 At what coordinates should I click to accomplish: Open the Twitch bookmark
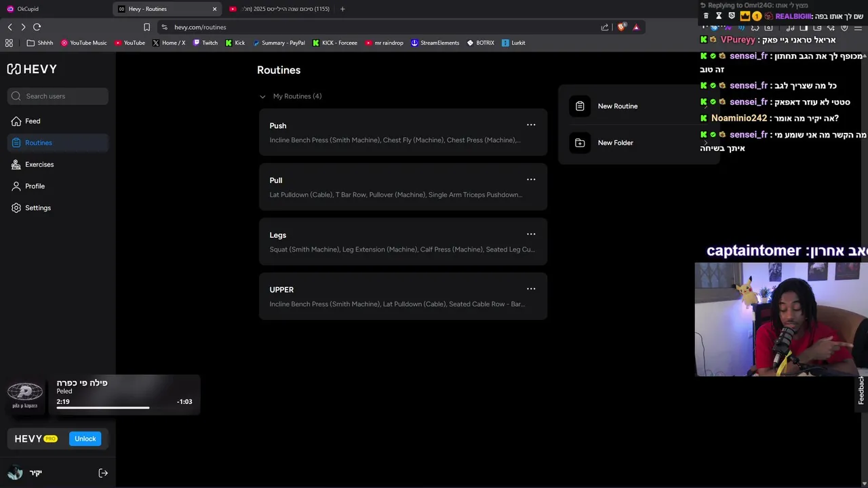(x=205, y=43)
